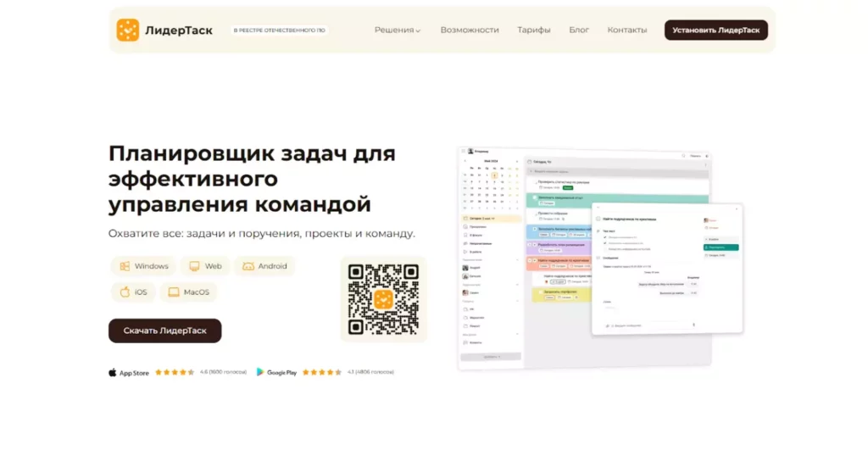Click the application screenshot calendar panel

(x=491, y=186)
